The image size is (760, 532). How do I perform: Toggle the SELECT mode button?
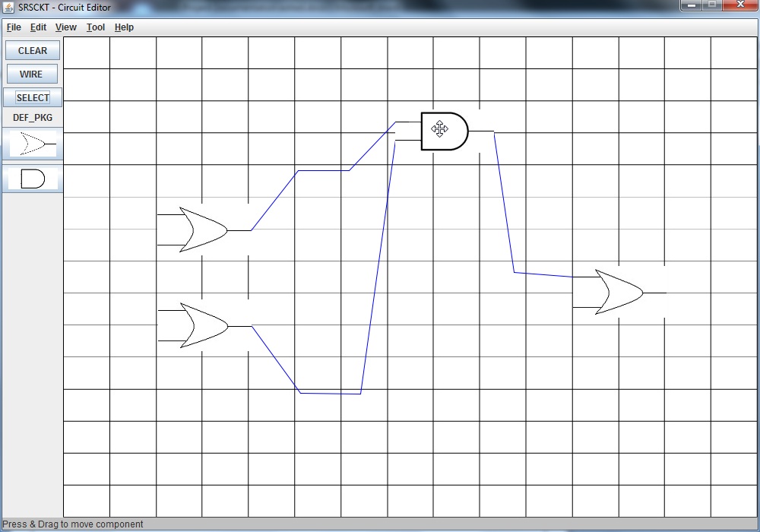click(32, 97)
